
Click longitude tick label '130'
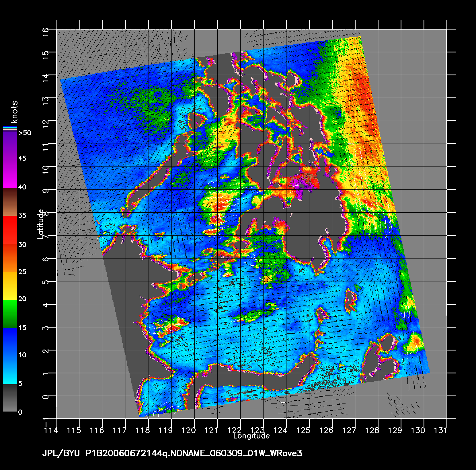[418, 430]
